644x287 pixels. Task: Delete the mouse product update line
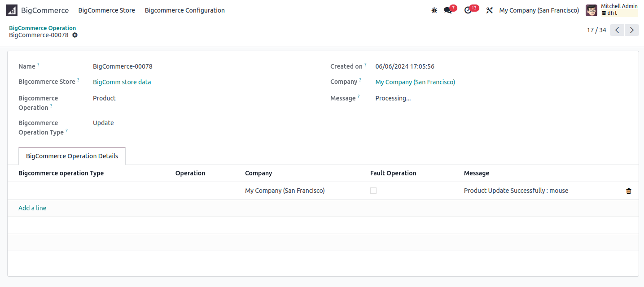pyautogui.click(x=629, y=191)
